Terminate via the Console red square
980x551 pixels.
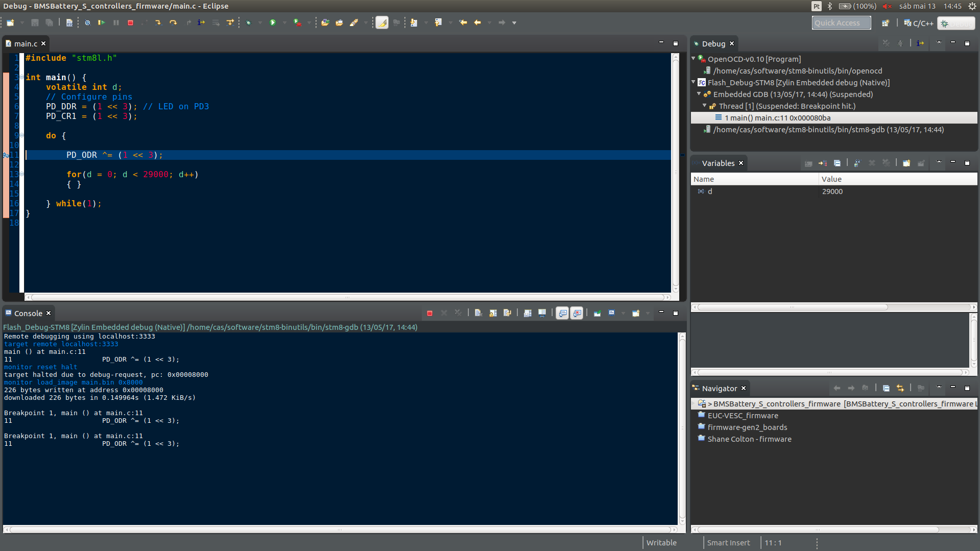(429, 313)
